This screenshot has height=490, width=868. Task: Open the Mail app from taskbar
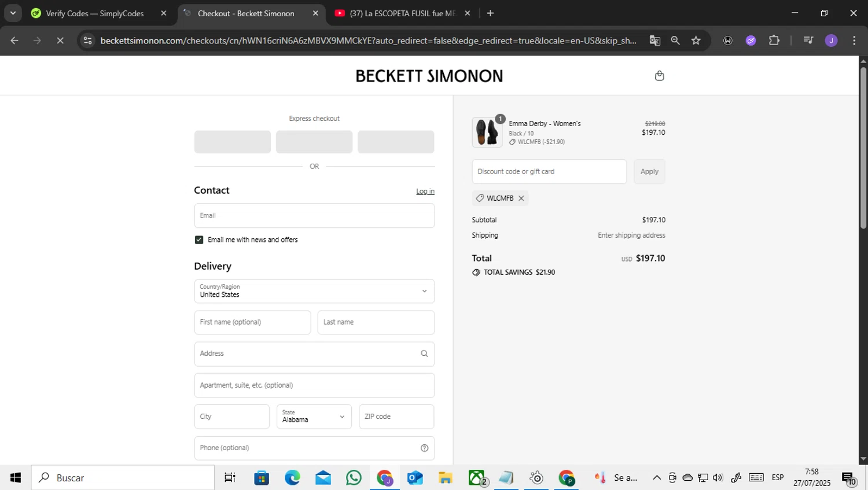point(323,478)
